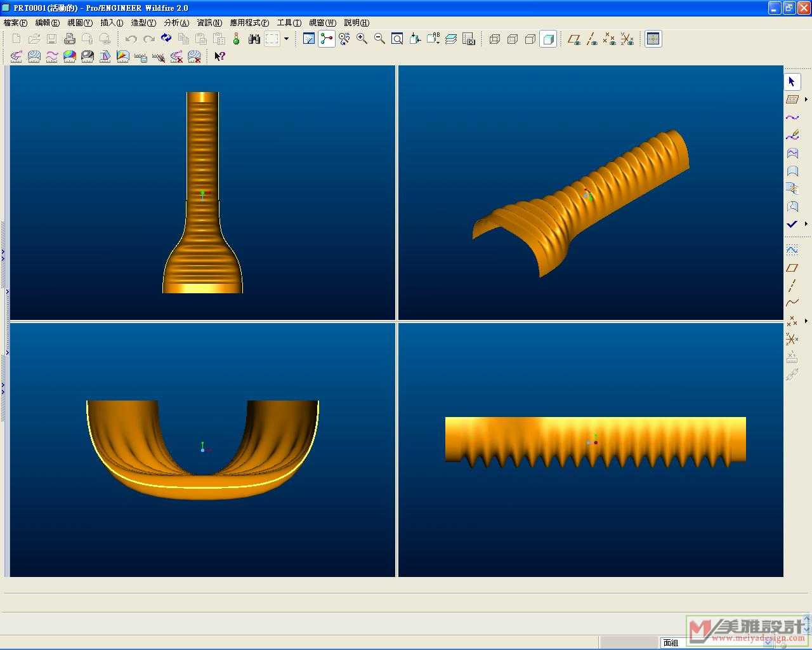The width and height of the screenshot is (812, 650).
Task: Expand the Done checkmark flyout arrow
Action: pos(806,224)
